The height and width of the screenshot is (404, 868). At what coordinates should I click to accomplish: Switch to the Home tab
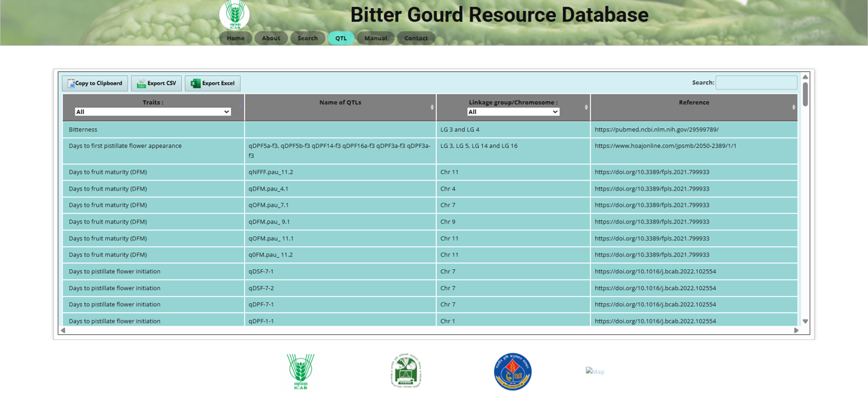click(x=235, y=38)
